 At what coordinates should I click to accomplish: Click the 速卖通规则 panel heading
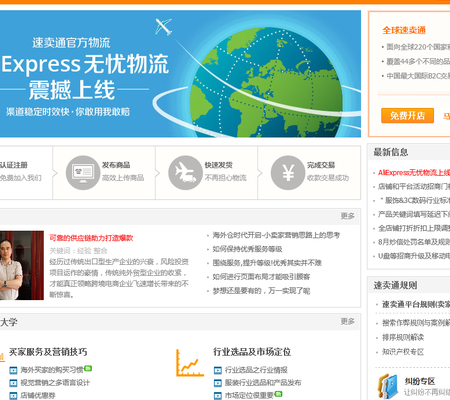coord(395,285)
